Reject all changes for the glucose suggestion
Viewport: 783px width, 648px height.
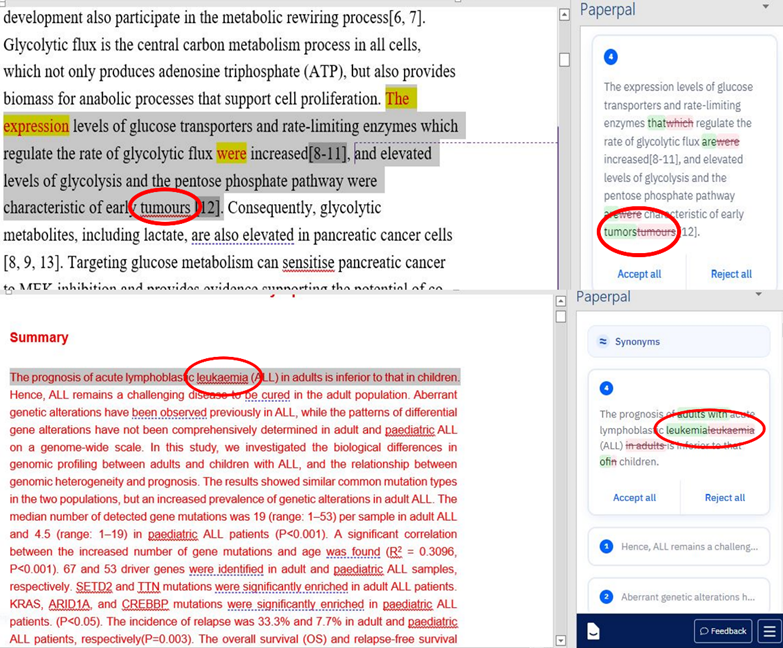point(731,274)
